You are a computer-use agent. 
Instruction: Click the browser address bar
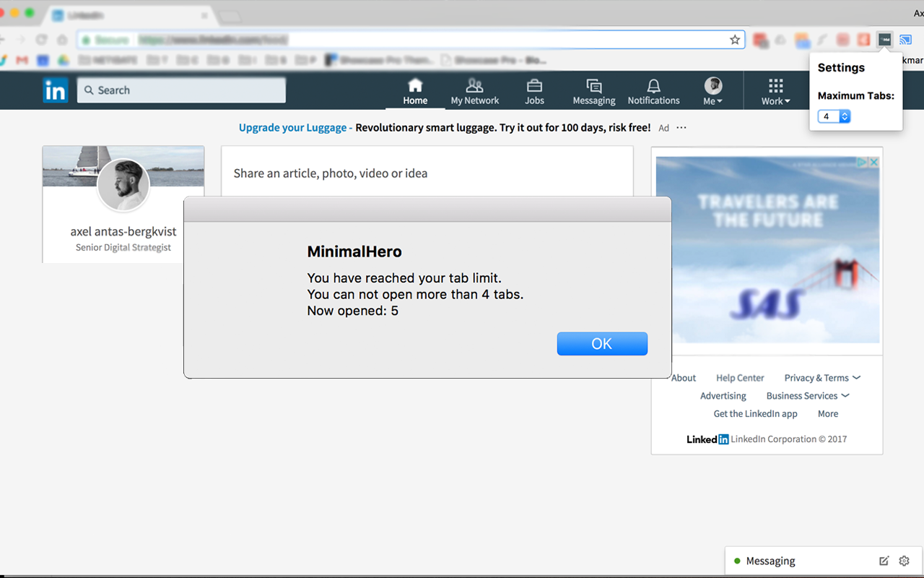click(x=411, y=40)
